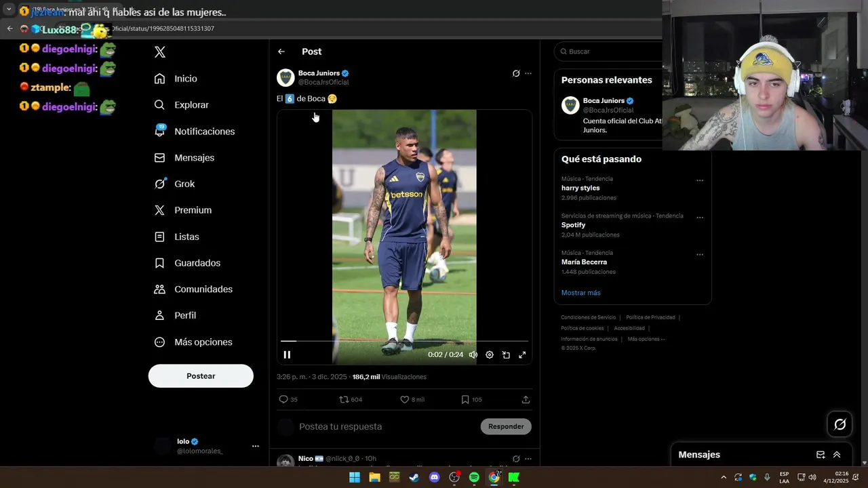
Task: Open Windows Start menu
Action: [355, 477]
